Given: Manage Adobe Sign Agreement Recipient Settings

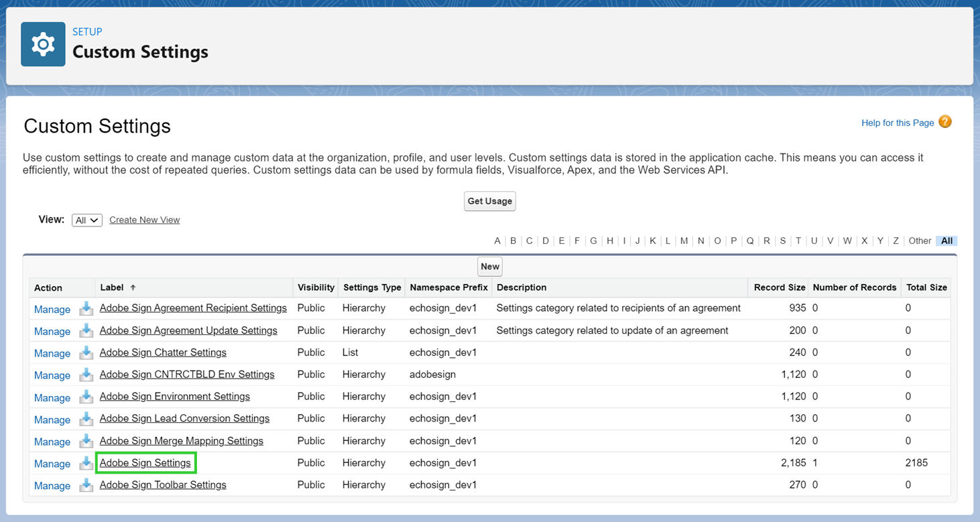Looking at the screenshot, I should click(52, 310).
